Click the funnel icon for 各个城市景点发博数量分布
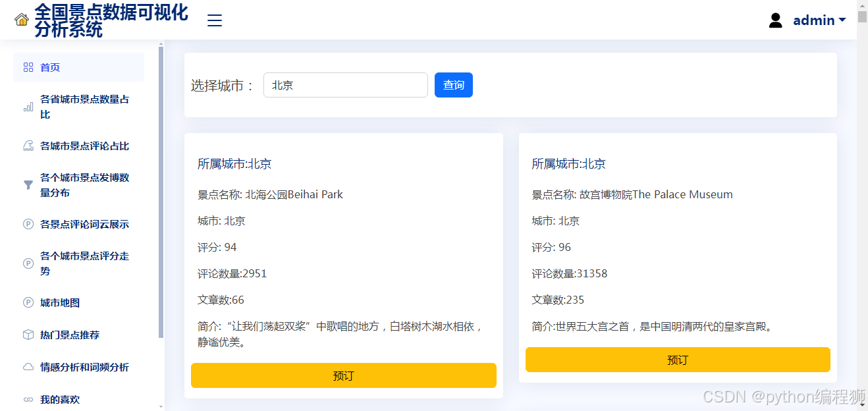Screen dimensions: 868x411 [x=28, y=185]
